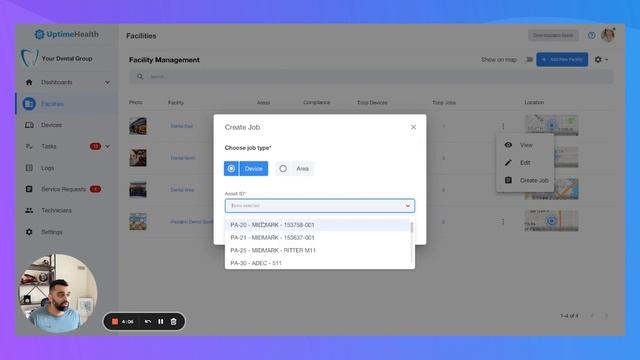The image size is (640, 360).
Task: Delete the recording with the trash icon
Action: click(173, 322)
